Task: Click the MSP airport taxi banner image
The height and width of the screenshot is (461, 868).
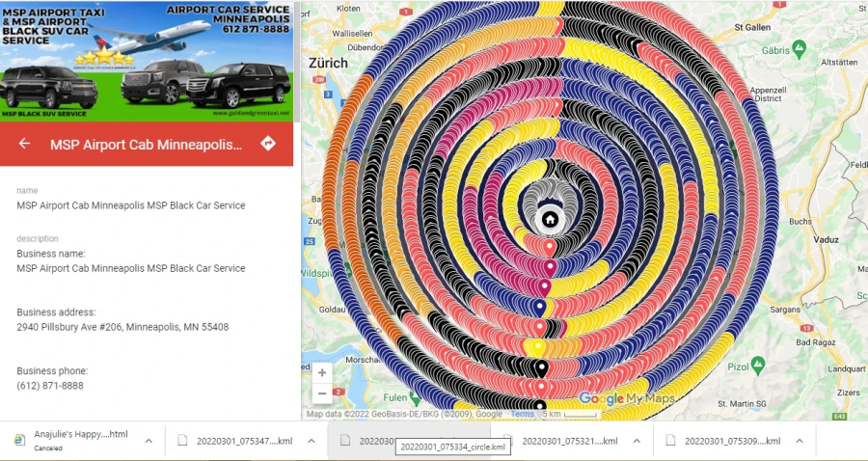Action: [147, 61]
